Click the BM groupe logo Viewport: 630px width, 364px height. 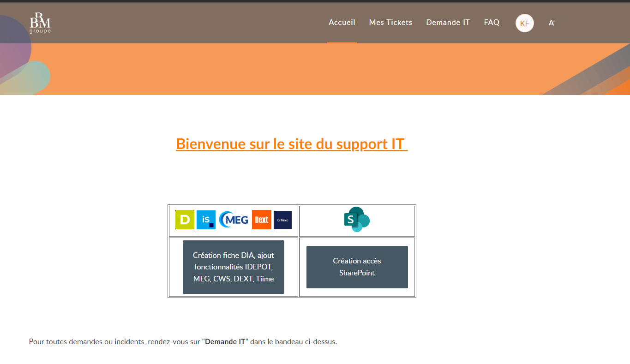click(x=40, y=23)
